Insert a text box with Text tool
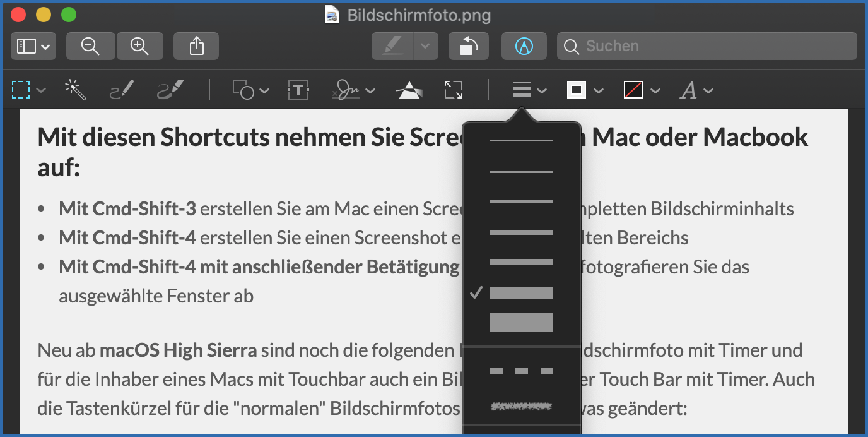The height and width of the screenshot is (437, 868). pos(298,90)
